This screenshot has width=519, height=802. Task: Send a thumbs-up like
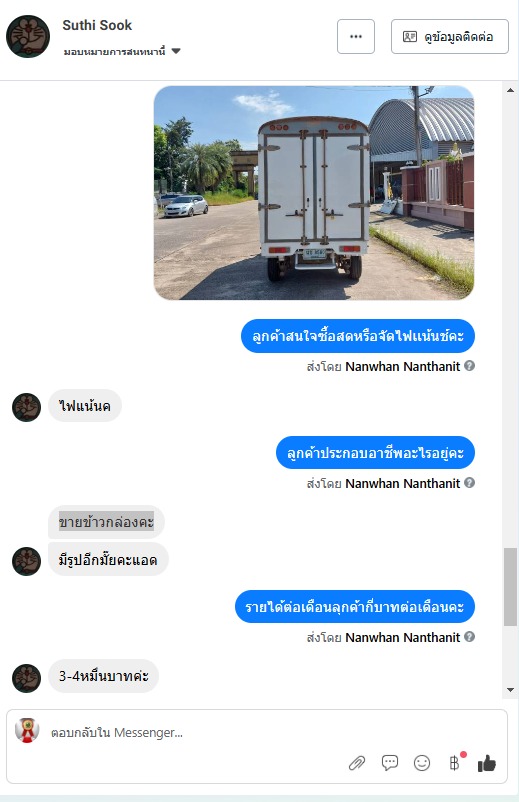click(487, 763)
